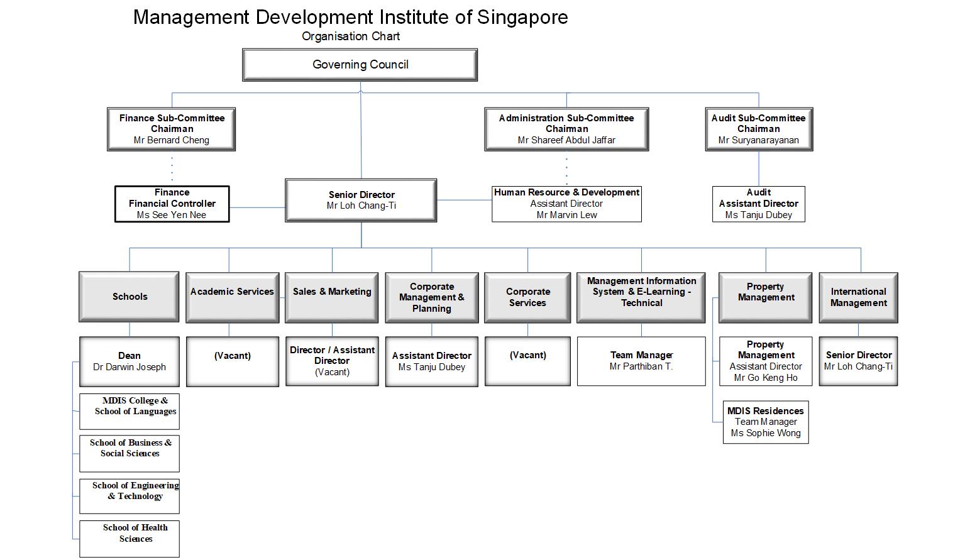Click the Finance Financial Controller box

click(x=172, y=204)
